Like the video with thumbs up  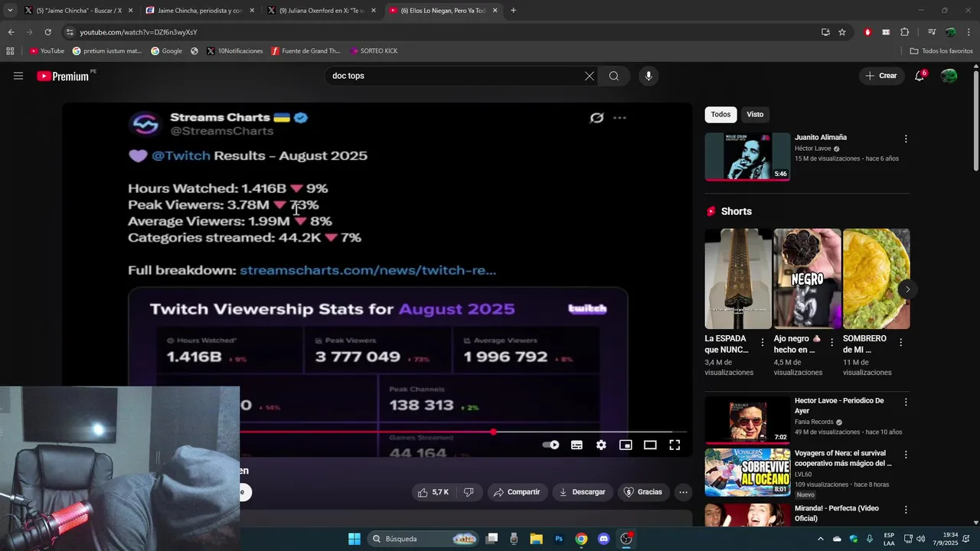click(433, 492)
